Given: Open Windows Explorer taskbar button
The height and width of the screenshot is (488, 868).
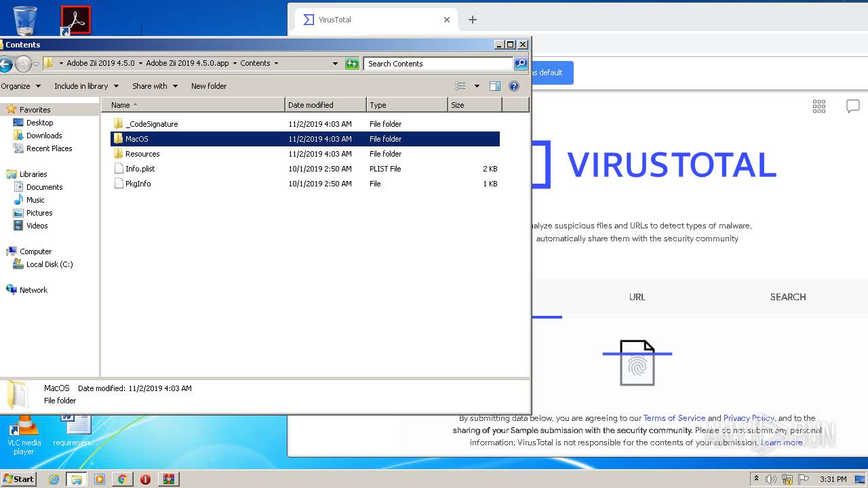Looking at the screenshot, I should (77, 479).
